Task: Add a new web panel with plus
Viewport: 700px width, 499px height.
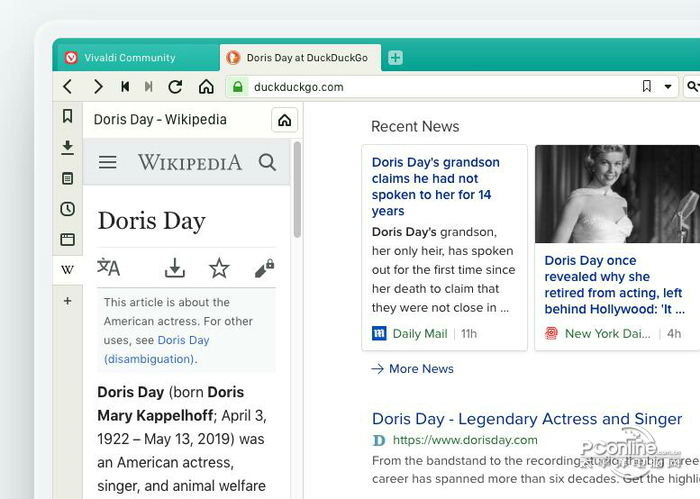Action: click(x=68, y=301)
